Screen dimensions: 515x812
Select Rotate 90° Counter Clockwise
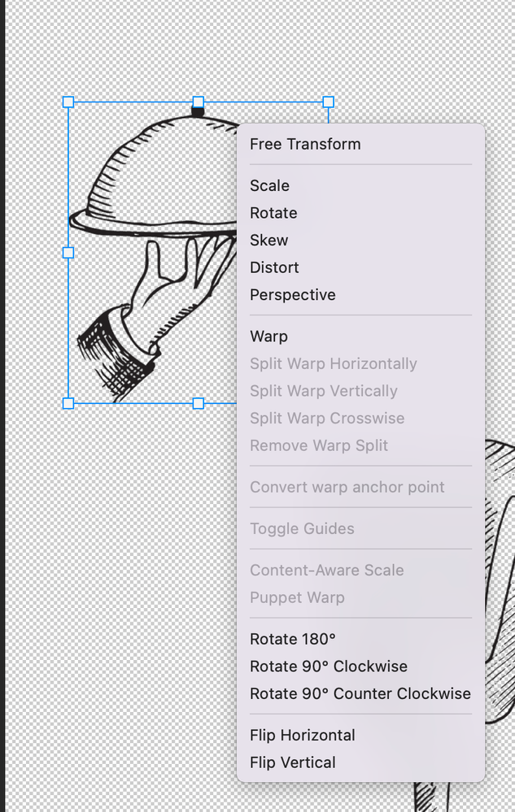pos(360,694)
